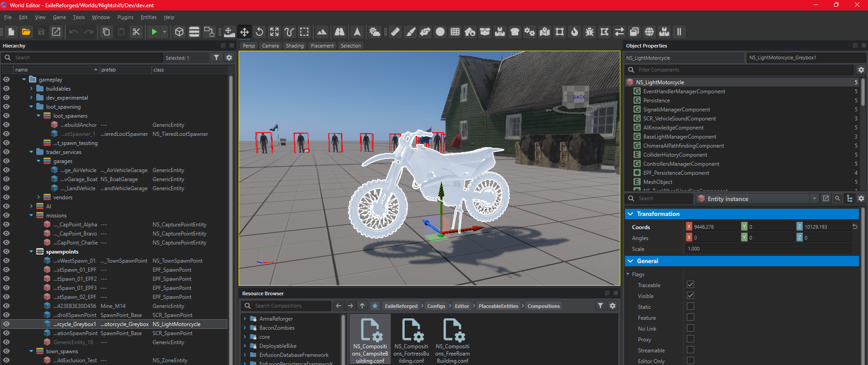Viewport: 868px width, 365px height.
Task: Click the bug debug toolbar icon
Action: (x=590, y=32)
